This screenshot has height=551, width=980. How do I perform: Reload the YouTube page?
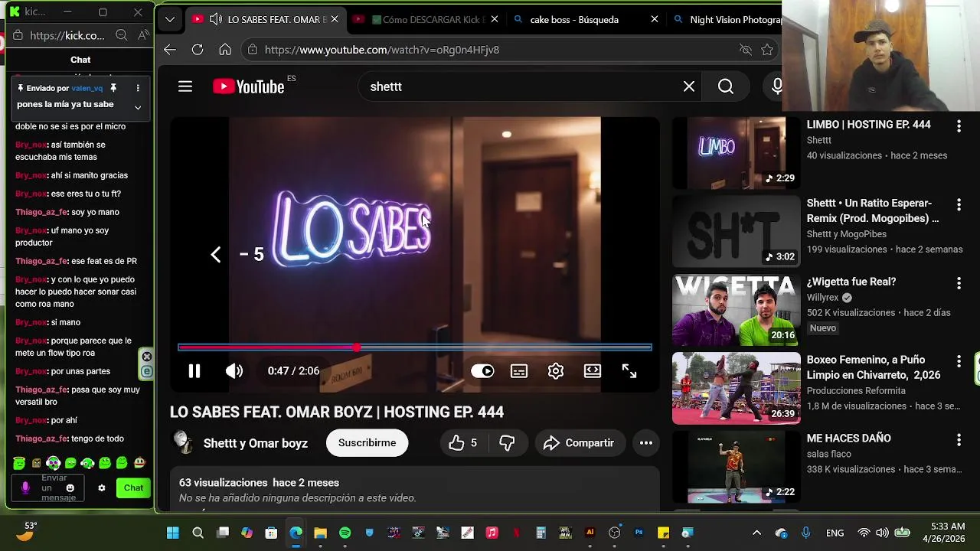[198, 50]
